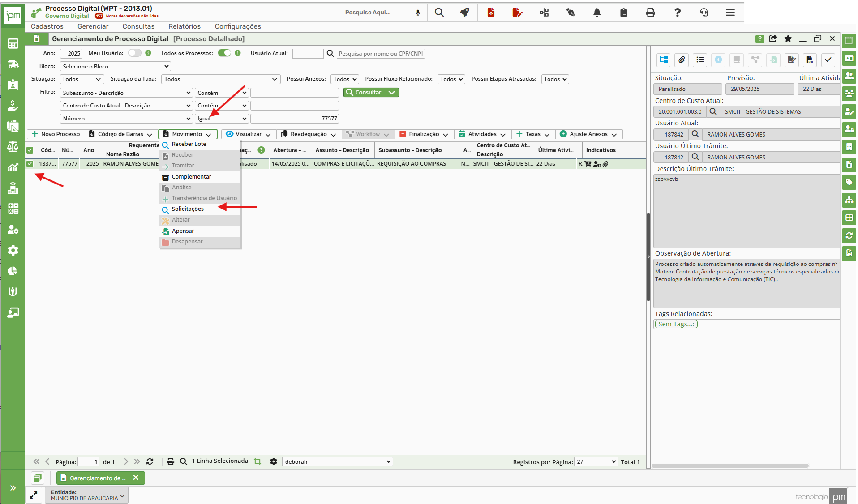Open the balance scale icon in sidebar
Viewport: 858px width, 504px height.
pyautogui.click(x=13, y=147)
